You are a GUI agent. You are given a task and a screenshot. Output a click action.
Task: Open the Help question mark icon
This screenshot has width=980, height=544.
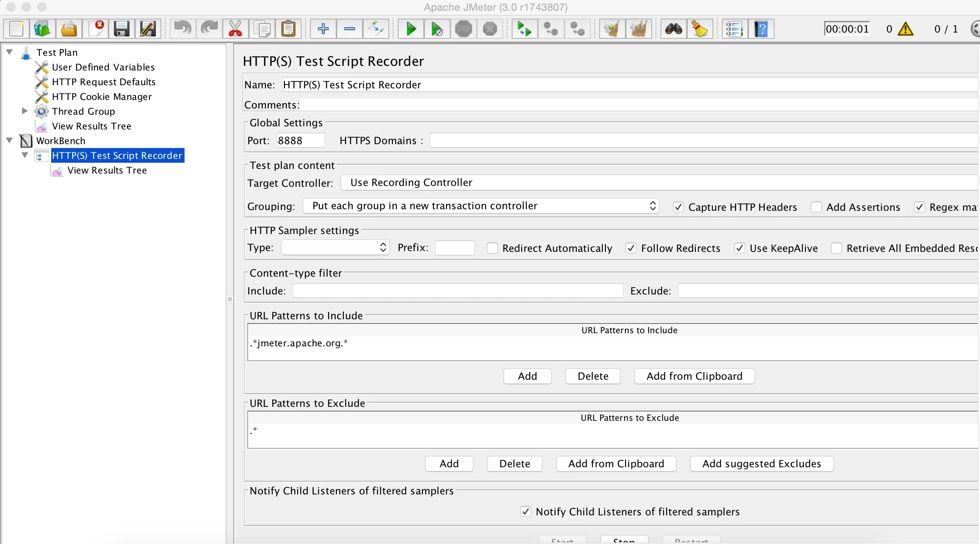761,29
